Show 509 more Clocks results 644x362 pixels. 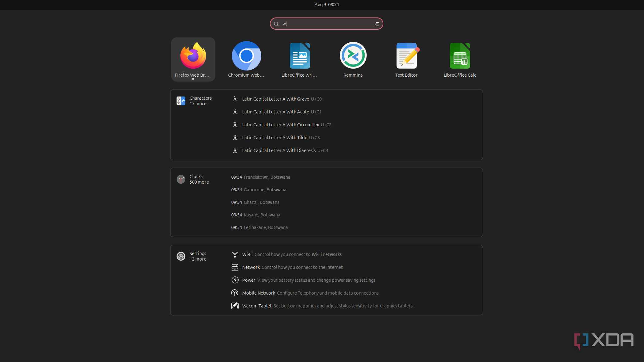point(199,182)
